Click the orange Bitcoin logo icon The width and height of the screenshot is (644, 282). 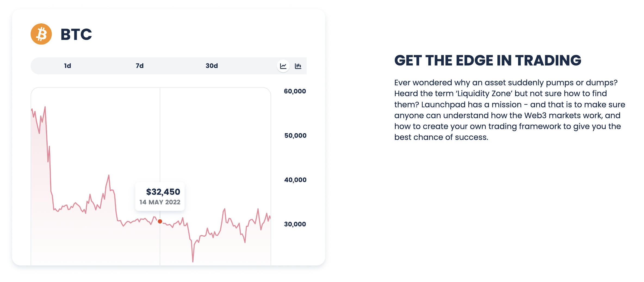click(41, 34)
